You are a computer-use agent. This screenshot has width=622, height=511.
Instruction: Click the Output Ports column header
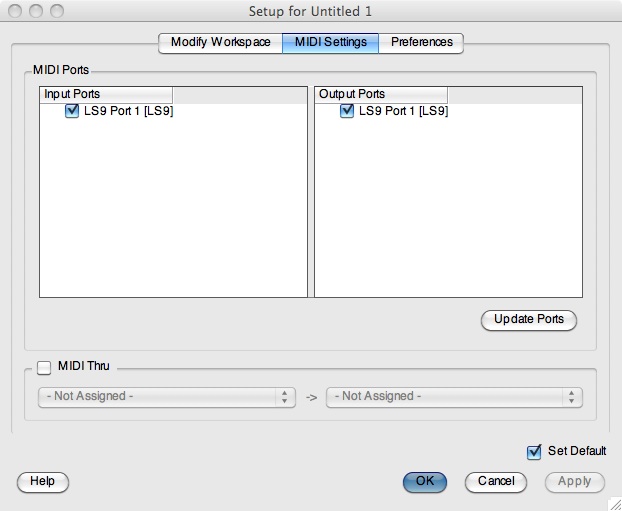coord(380,94)
